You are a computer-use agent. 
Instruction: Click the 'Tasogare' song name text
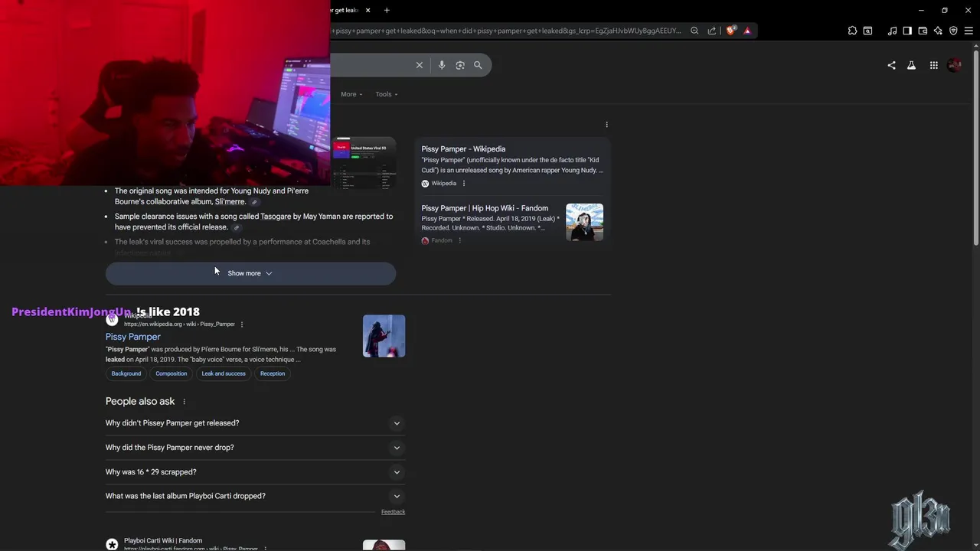276,217
